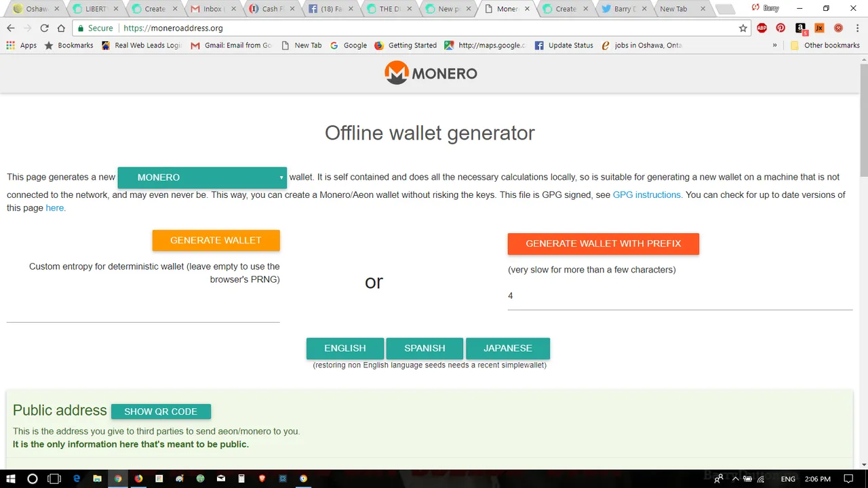The width and height of the screenshot is (868, 488).
Task: Switch to the Barry Twitter tab
Action: [624, 9]
